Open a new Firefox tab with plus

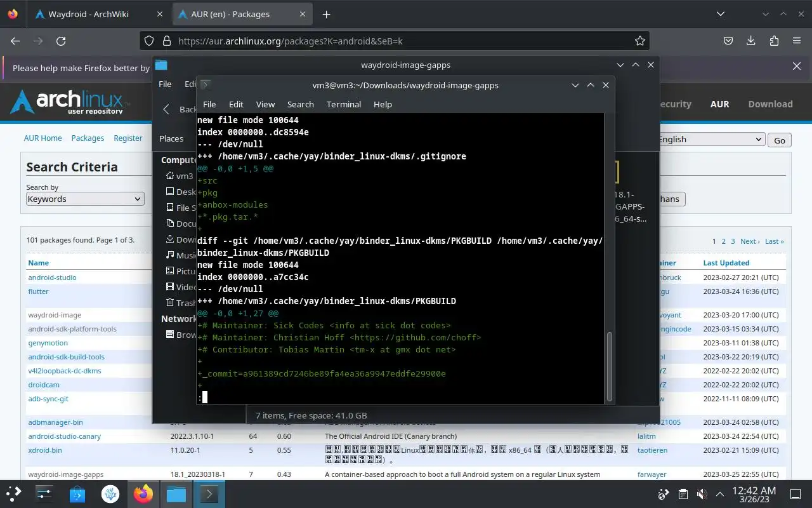point(326,14)
